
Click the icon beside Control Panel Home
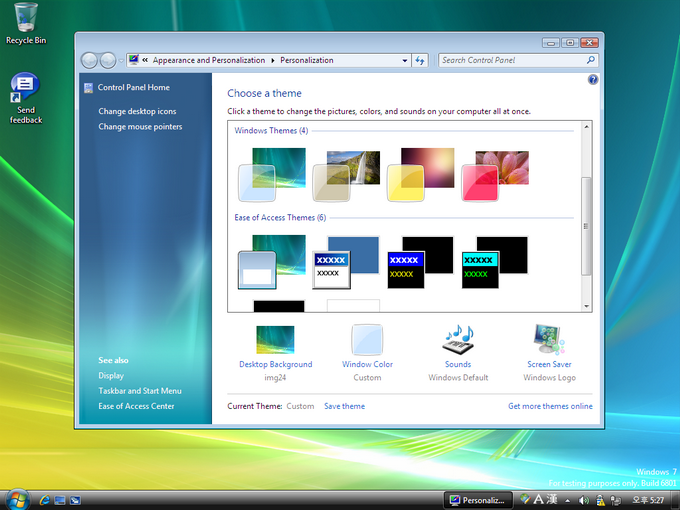coord(88,88)
